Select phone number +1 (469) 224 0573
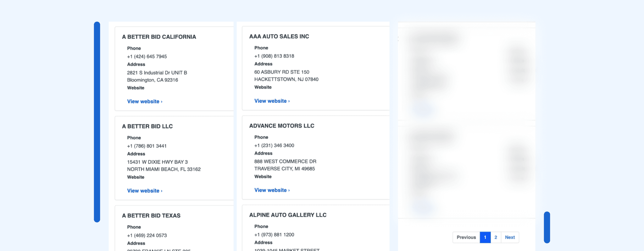 pos(147,235)
